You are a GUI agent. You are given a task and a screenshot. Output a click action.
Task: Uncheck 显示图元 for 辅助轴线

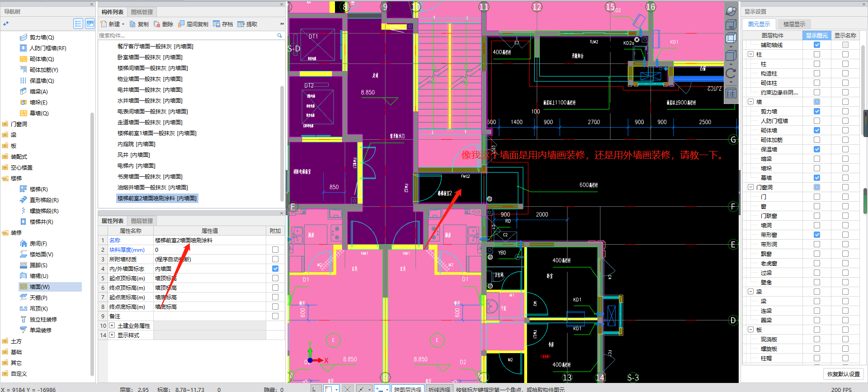(817, 45)
